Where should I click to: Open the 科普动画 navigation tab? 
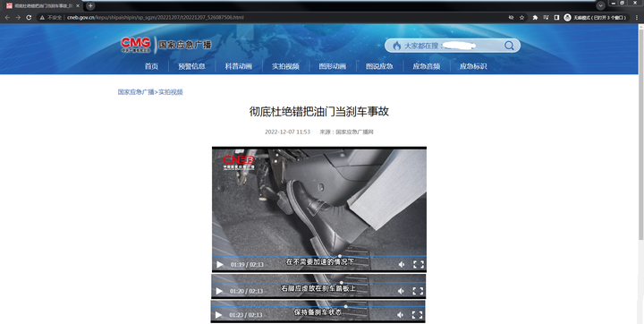pos(238,66)
